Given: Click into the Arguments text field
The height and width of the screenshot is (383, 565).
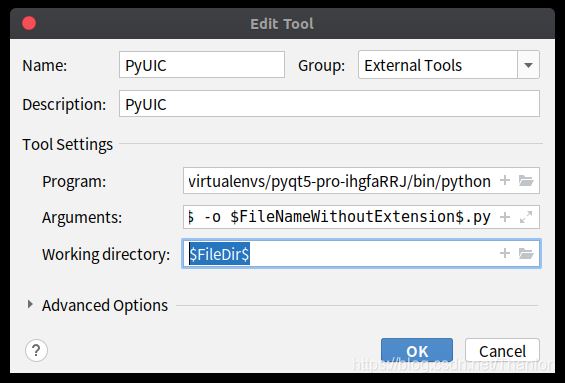Looking at the screenshot, I should (x=361, y=217).
